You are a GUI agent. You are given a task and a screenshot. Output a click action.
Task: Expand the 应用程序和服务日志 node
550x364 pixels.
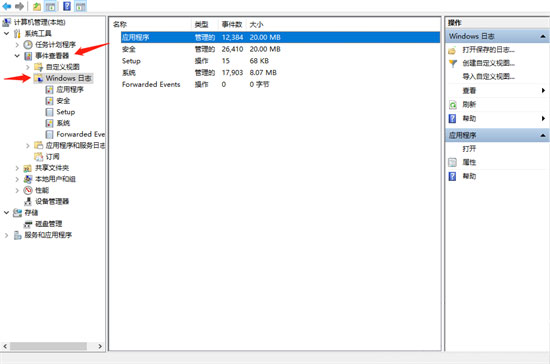(28, 146)
